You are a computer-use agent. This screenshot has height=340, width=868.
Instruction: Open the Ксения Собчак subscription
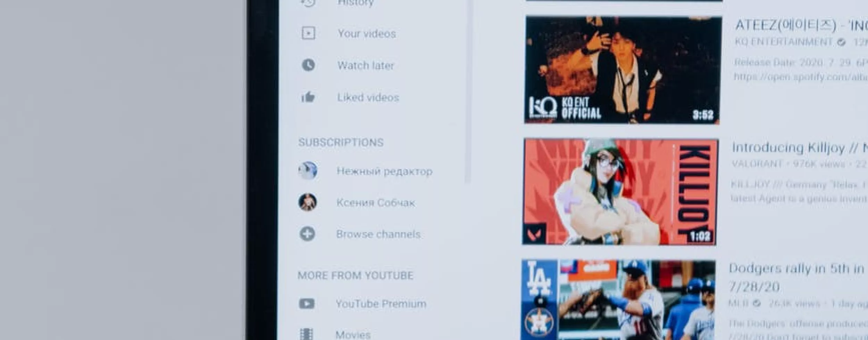(x=376, y=203)
